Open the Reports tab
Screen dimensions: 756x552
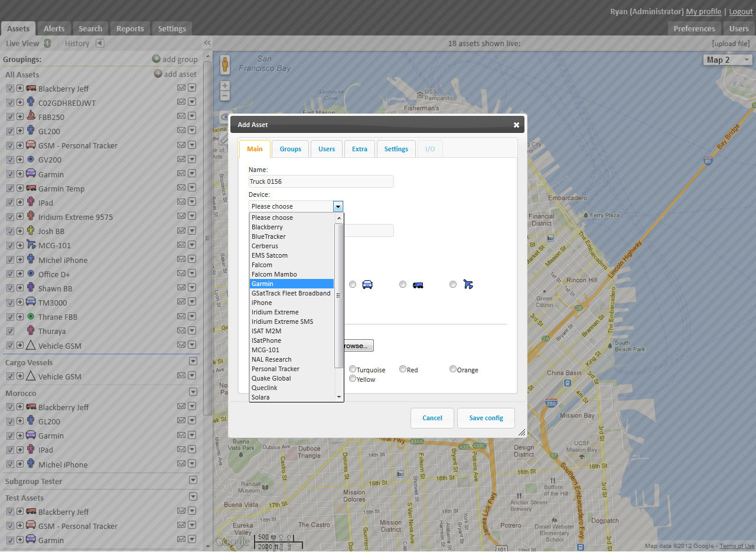coord(130,28)
